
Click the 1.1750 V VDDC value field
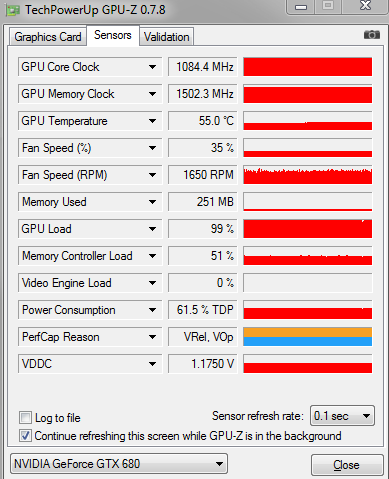(x=203, y=364)
